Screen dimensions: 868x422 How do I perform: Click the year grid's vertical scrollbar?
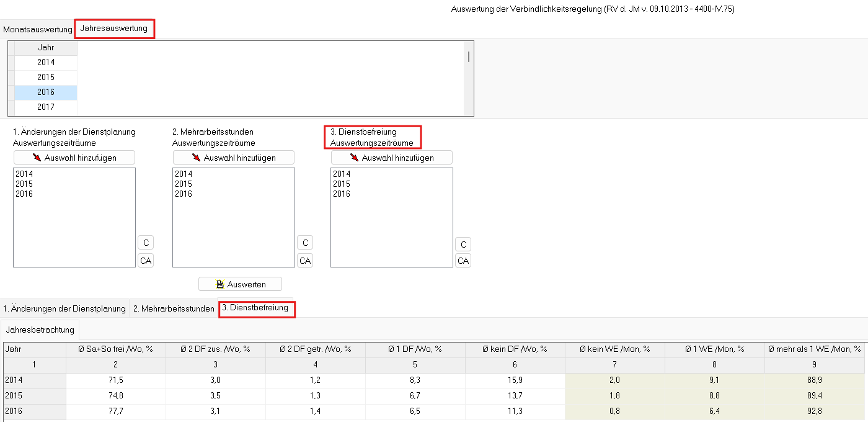point(469,78)
